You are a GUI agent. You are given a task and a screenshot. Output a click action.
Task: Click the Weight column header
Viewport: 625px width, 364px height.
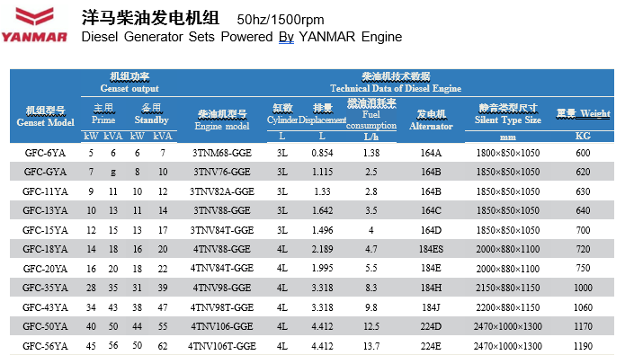point(583,113)
